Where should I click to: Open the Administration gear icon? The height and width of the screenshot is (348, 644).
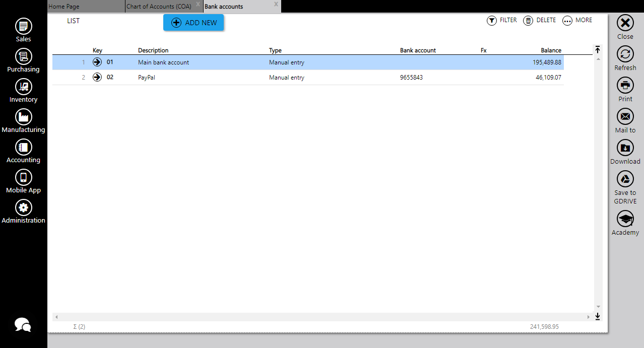click(x=24, y=207)
